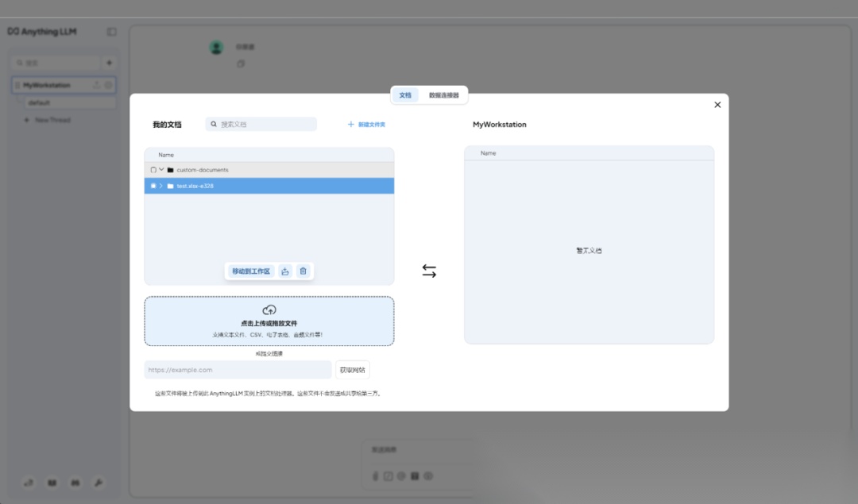Close the documents dialog with X
This screenshot has width=858, height=504.
point(717,105)
